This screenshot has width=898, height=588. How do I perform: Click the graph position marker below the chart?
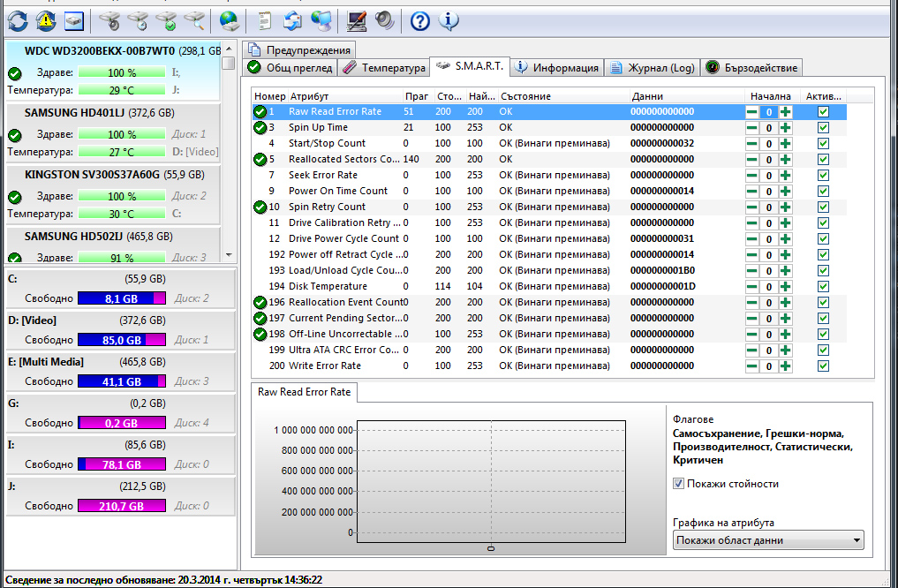pos(491,548)
